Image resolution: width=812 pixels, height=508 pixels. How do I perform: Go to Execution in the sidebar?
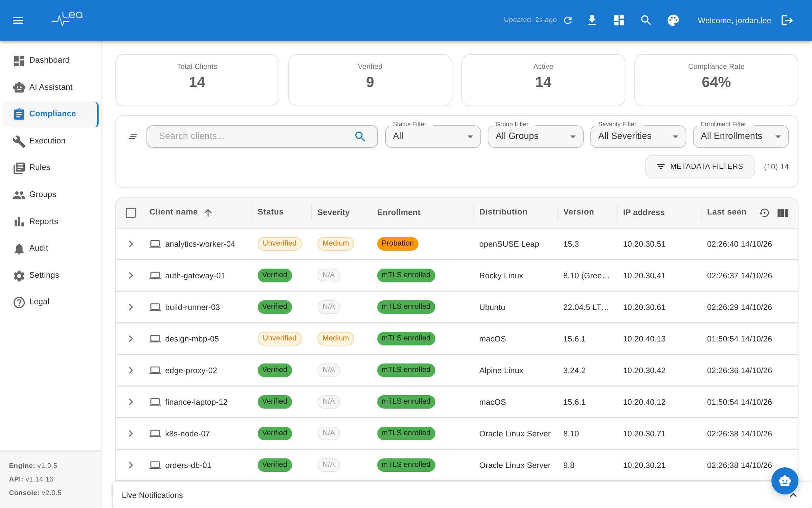coord(50,141)
